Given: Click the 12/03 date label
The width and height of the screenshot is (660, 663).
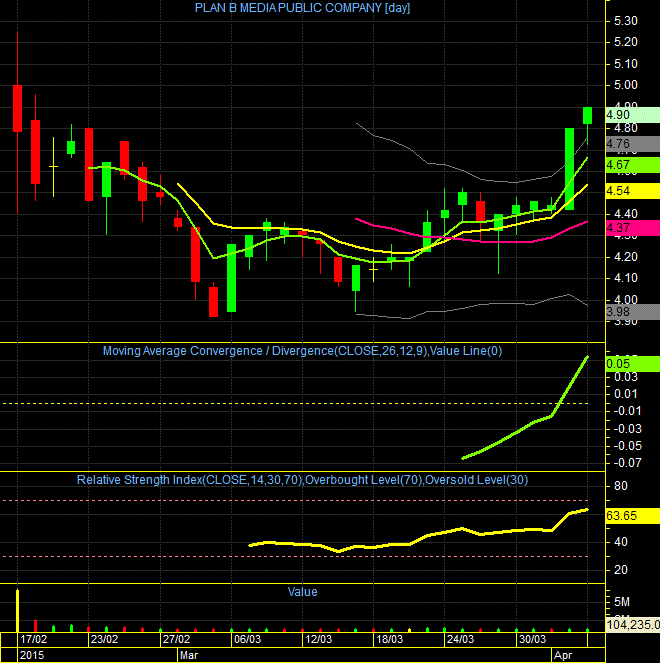Looking at the screenshot, I should (x=318, y=639).
